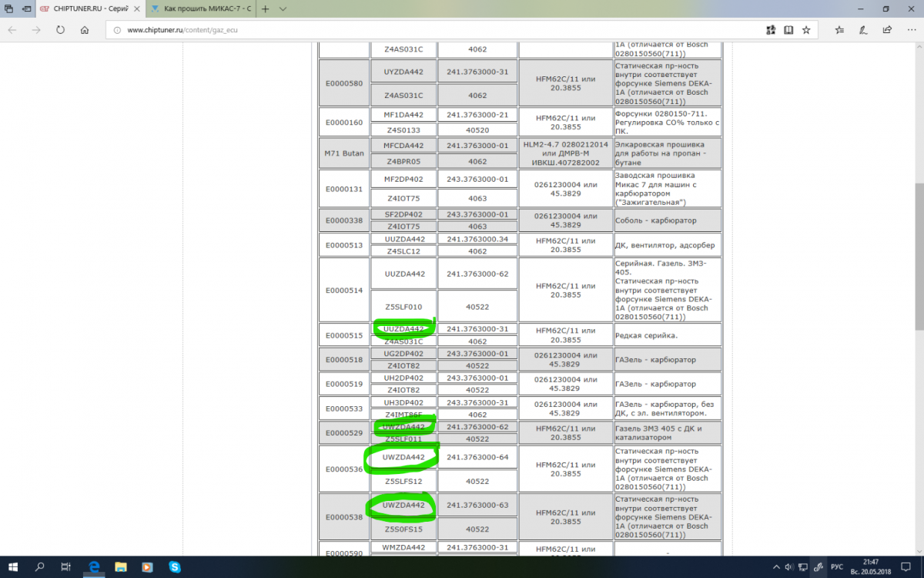Select the cell E0000513
Screen dimensions: 924x578
click(x=344, y=245)
